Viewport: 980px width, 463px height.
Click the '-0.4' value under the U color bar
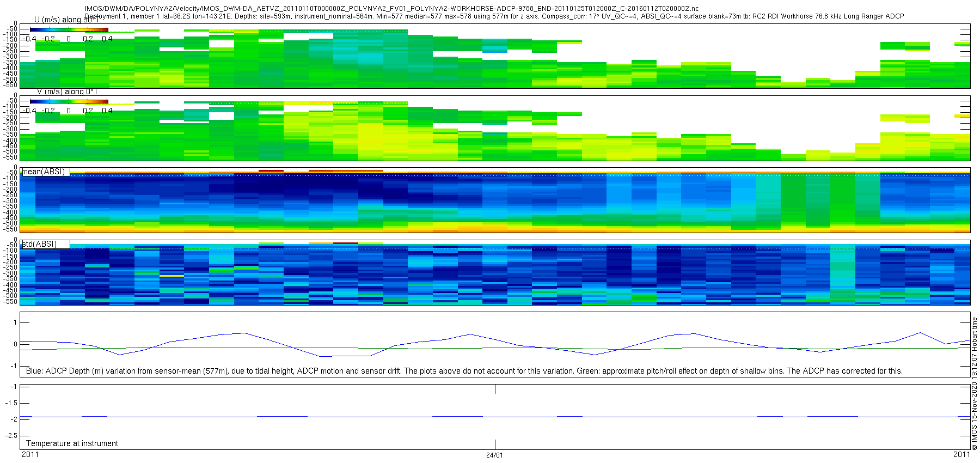click(x=30, y=39)
